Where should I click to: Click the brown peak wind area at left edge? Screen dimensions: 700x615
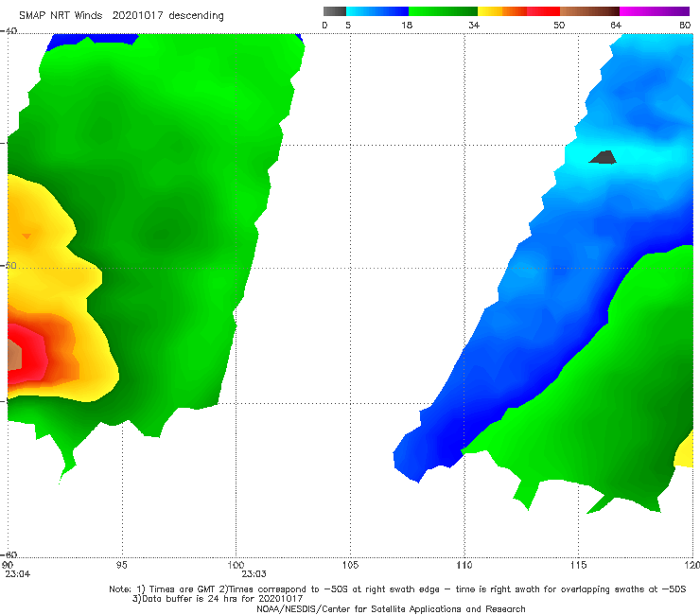pyautogui.click(x=14, y=355)
